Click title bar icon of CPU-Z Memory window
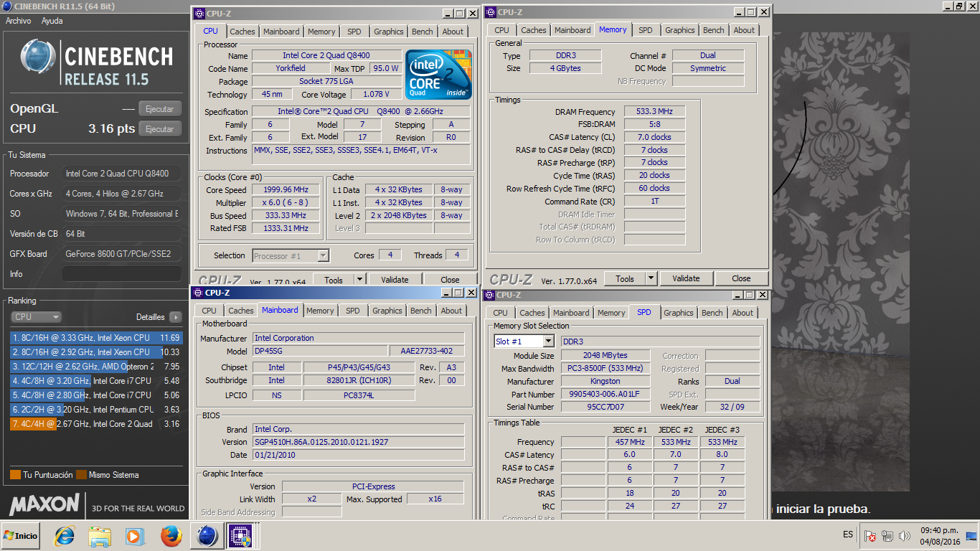The width and height of the screenshot is (980, 551). pos(491,12)
